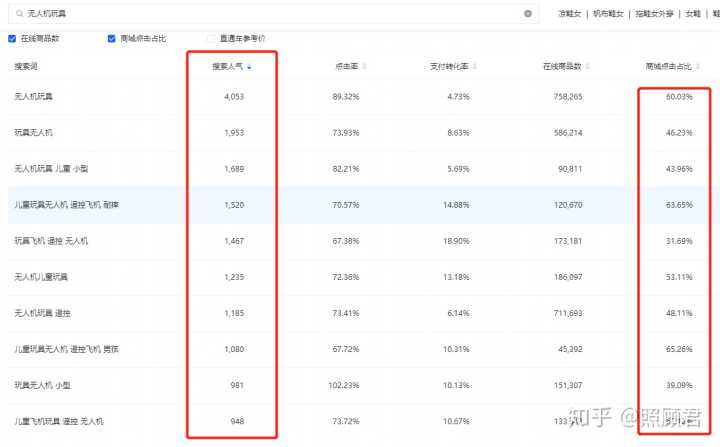Click click-rate value 82.21%

point(346,169)
